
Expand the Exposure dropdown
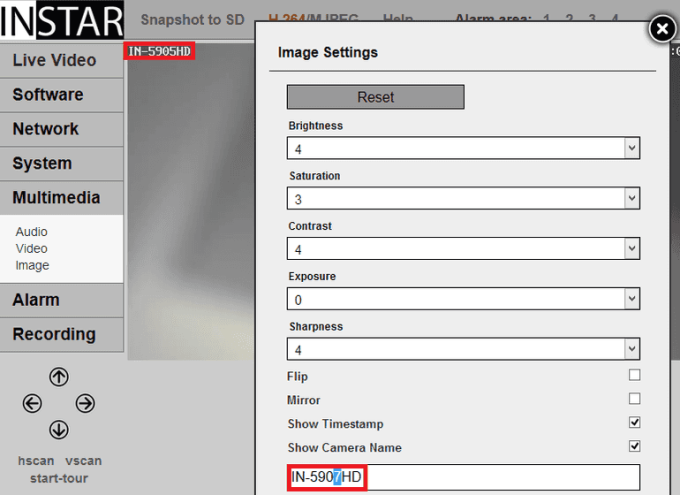(463, 299)
